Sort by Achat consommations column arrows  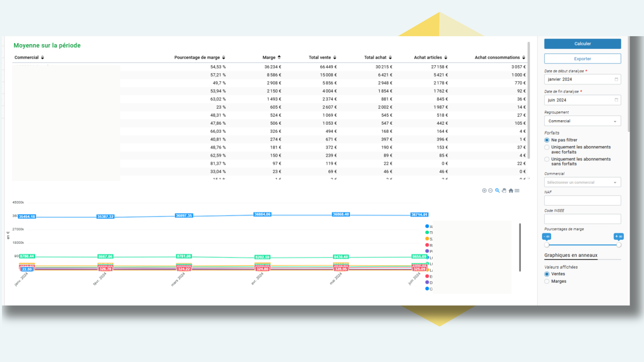[524, 58]
